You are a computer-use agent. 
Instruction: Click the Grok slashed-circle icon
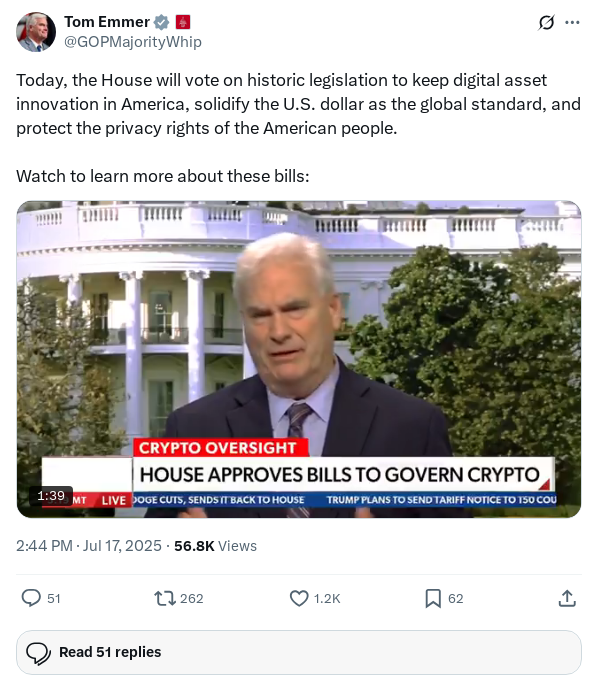(x=546, y=22)
